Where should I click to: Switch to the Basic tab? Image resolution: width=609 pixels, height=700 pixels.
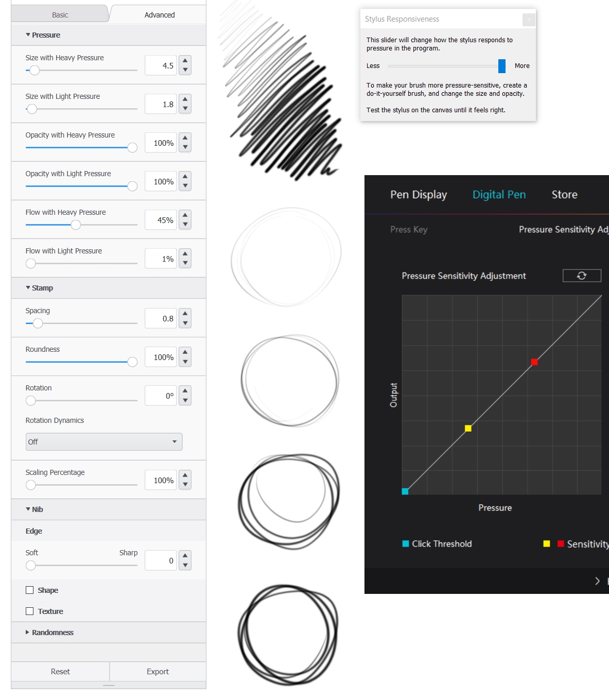point(60,15)
